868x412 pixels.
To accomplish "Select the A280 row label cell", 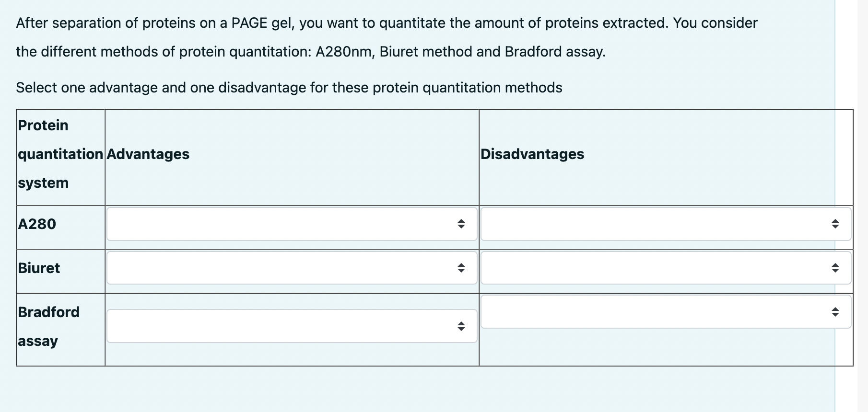I will click(36, 224).
